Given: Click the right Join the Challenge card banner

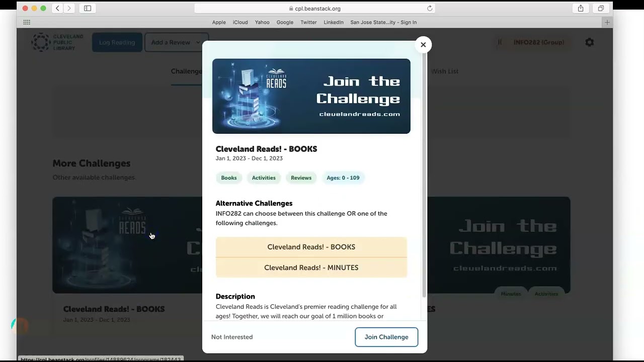Looking at the screenshot, I should pos(499,245).
